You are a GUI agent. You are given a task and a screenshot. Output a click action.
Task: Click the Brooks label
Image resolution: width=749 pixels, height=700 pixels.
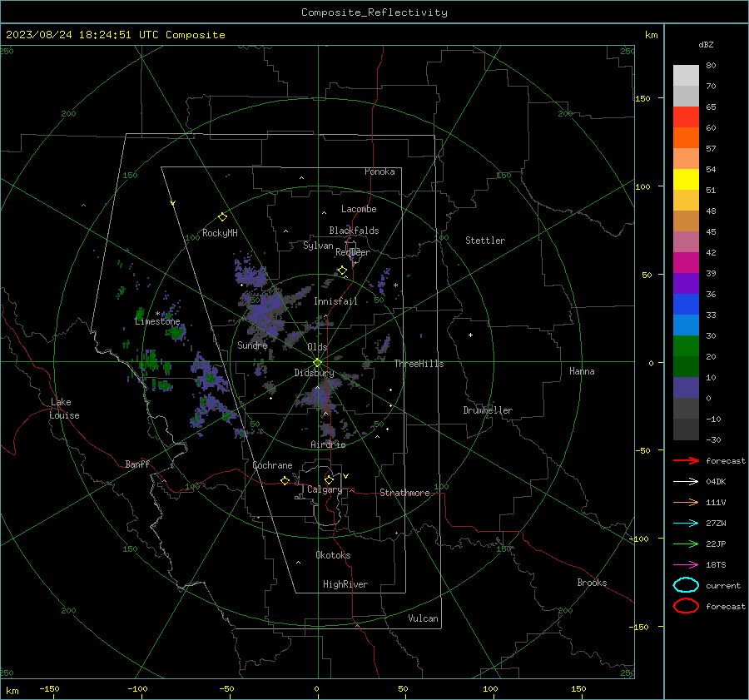point(592,583)
